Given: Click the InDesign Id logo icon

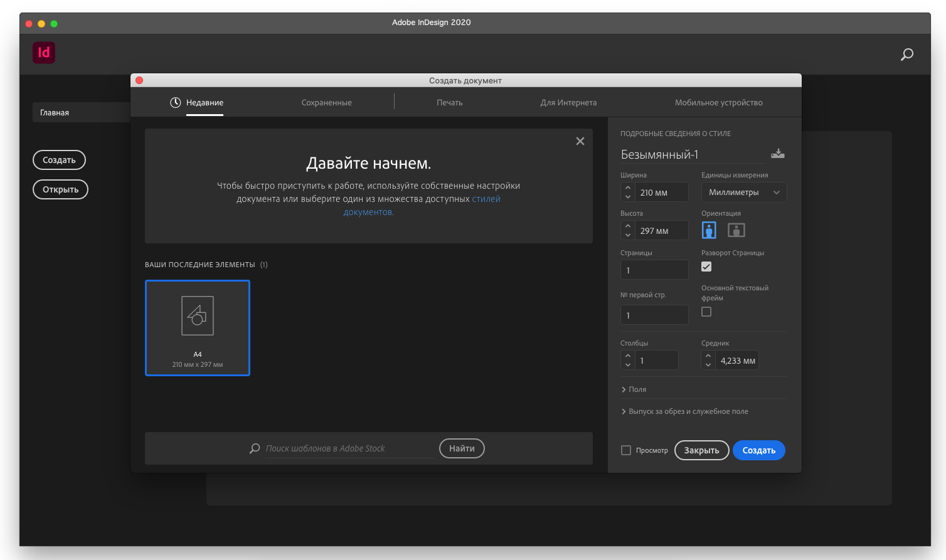Looking at the screenshot, I should click(x=44, y=53).
